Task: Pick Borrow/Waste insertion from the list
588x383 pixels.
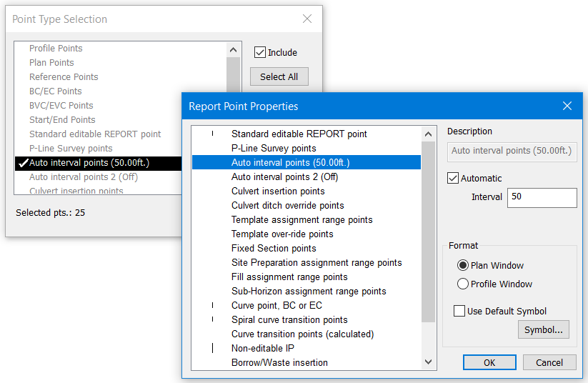Action: pyautogui.click(x=279, y=362)
